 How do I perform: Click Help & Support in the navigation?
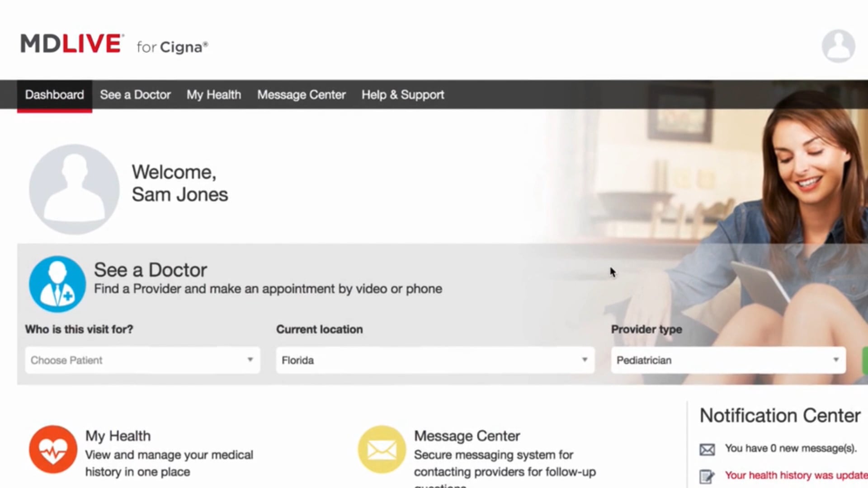tap(402, 95)
